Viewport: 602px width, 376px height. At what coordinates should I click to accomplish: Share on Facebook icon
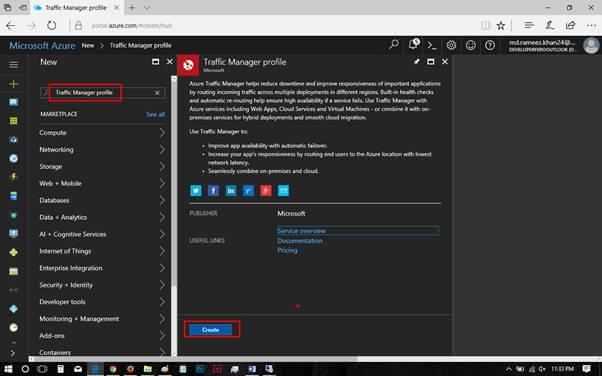click(213, 190)
